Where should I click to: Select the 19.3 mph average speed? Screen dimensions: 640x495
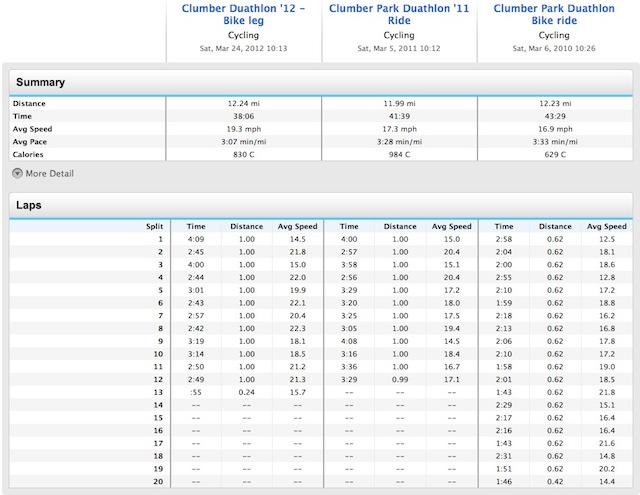pyautogui.click(x=244, y=129)
